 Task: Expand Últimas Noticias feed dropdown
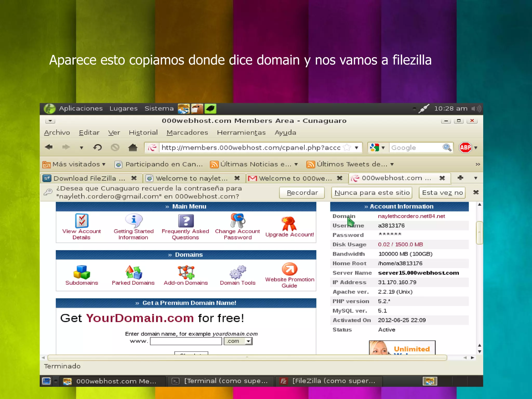pyautogui.click(x=296, y=164)
